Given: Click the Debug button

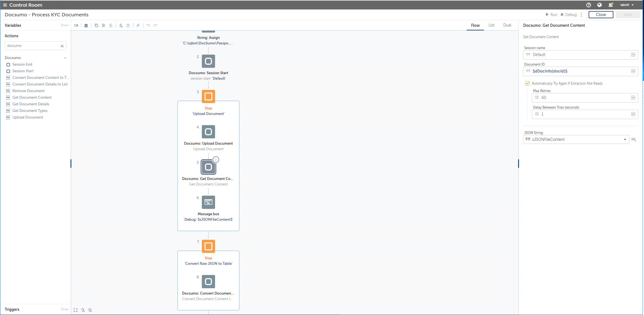Looking at the screenshot, I should pos(568,15).
